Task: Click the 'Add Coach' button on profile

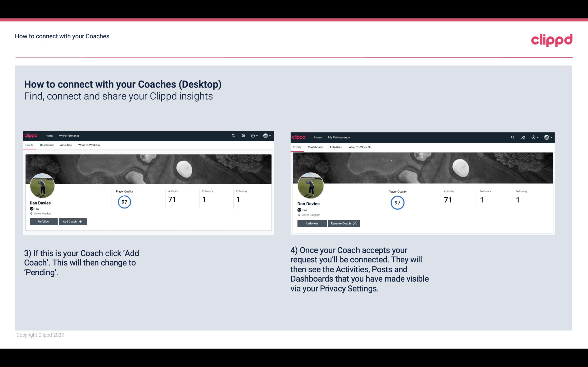Action: click(72, 221)
